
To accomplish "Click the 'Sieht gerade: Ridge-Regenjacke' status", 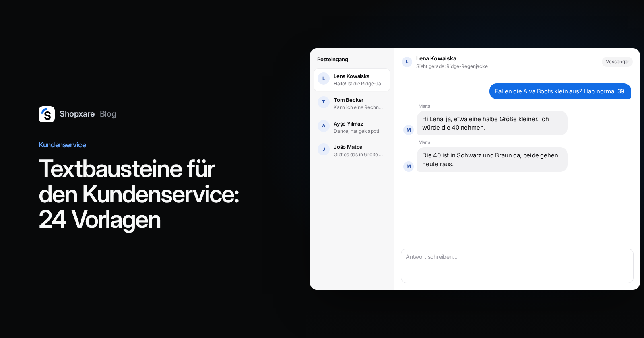I will click(x=452, y=66).
